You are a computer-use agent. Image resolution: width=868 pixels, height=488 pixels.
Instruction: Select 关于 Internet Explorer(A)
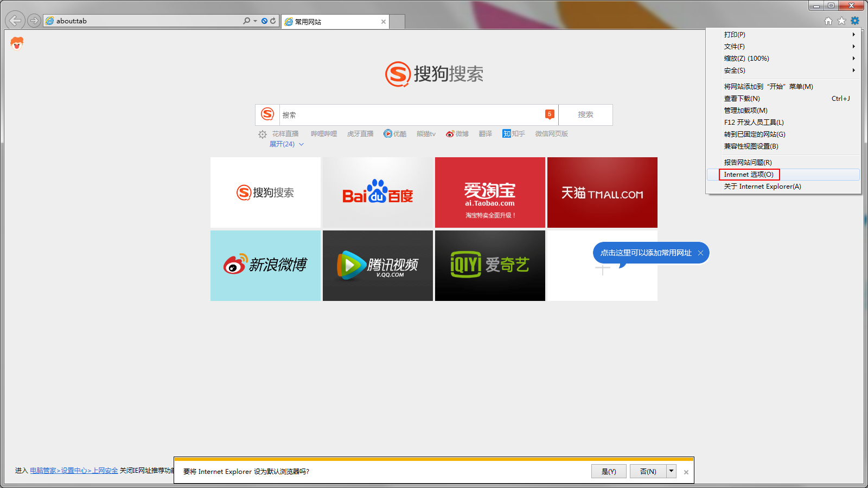[x=784, y=186]
